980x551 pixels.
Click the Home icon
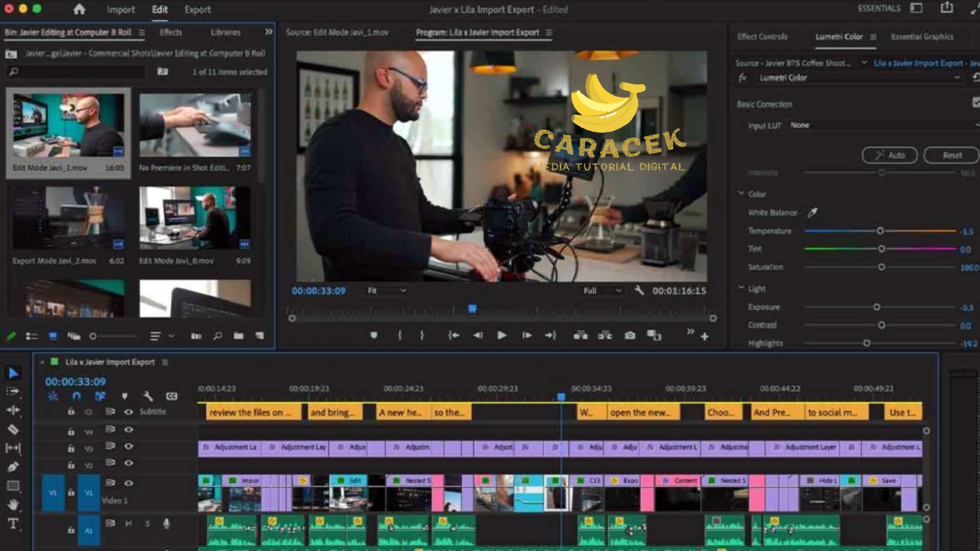79,9
